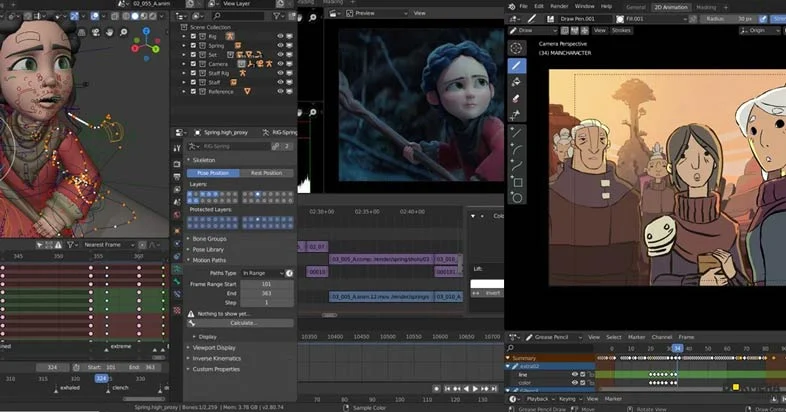Select the Cutter tool
Viewport: 786px width, 412px height.
coord(516,115)
